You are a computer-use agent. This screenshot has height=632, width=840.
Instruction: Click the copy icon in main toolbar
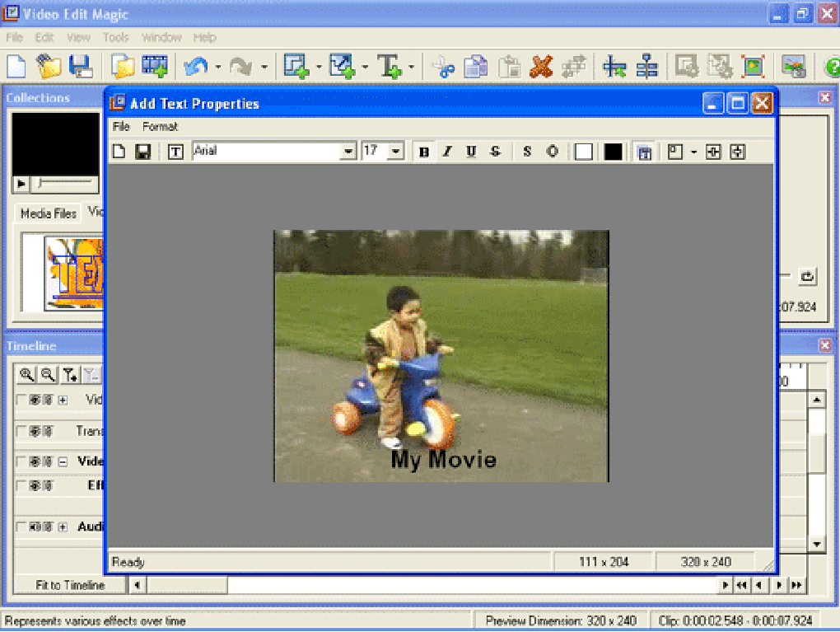(476, 67)
